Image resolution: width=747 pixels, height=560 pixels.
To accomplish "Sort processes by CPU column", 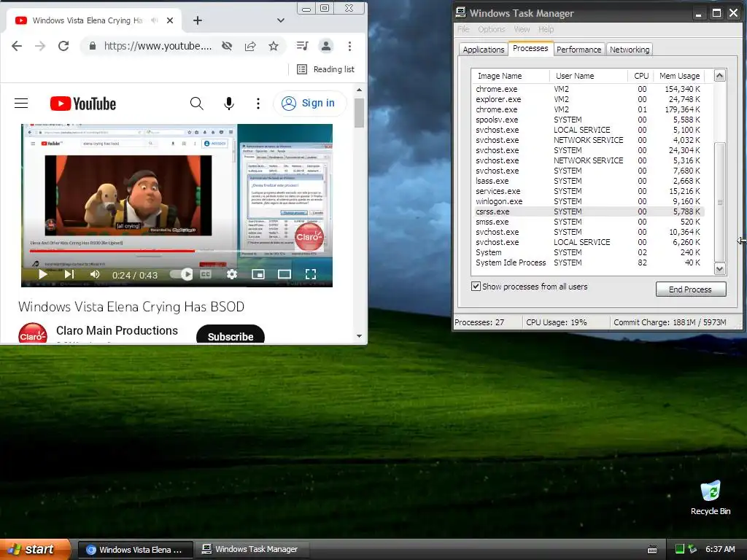I will (x=640, y=76).
